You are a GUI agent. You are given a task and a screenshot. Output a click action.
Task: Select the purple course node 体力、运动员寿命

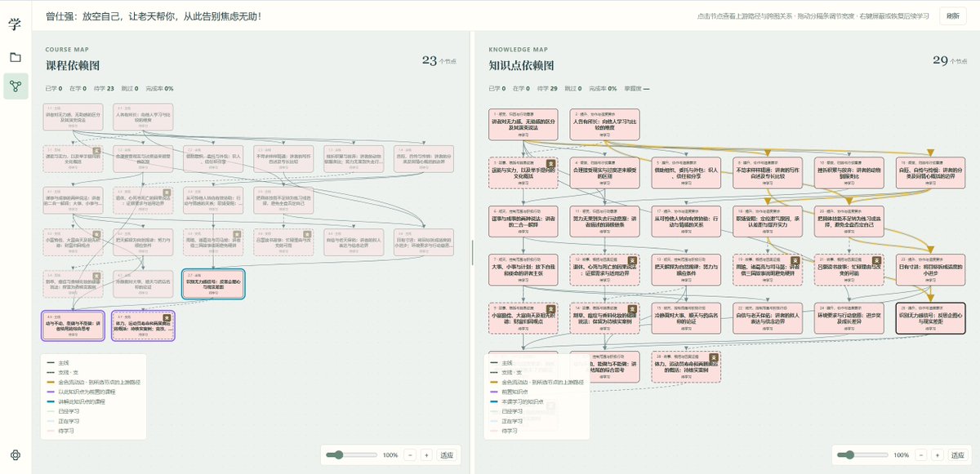142,324
